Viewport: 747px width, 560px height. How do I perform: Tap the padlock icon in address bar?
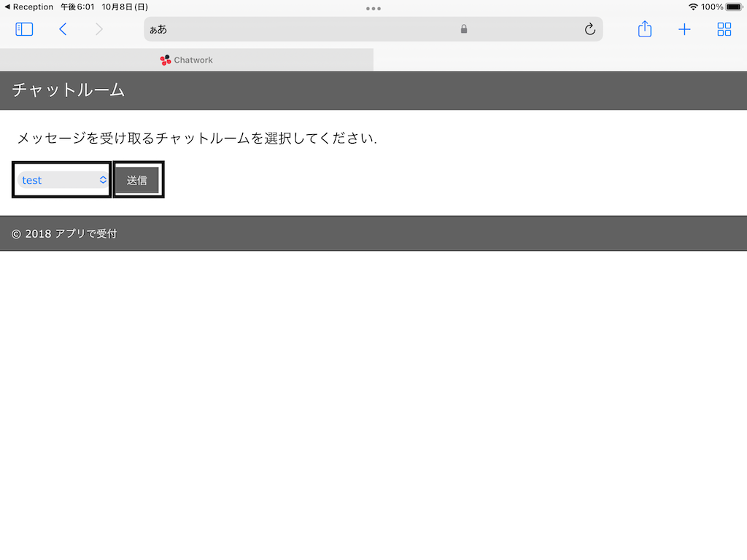[464, 29]
